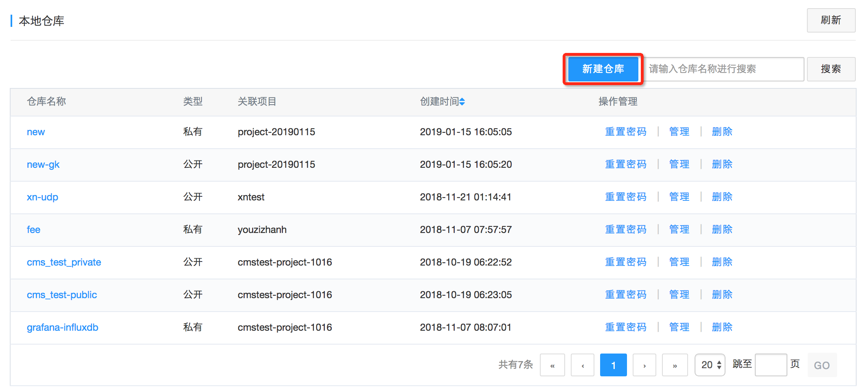Click in the repository name search box

click(x=724, y=69)
